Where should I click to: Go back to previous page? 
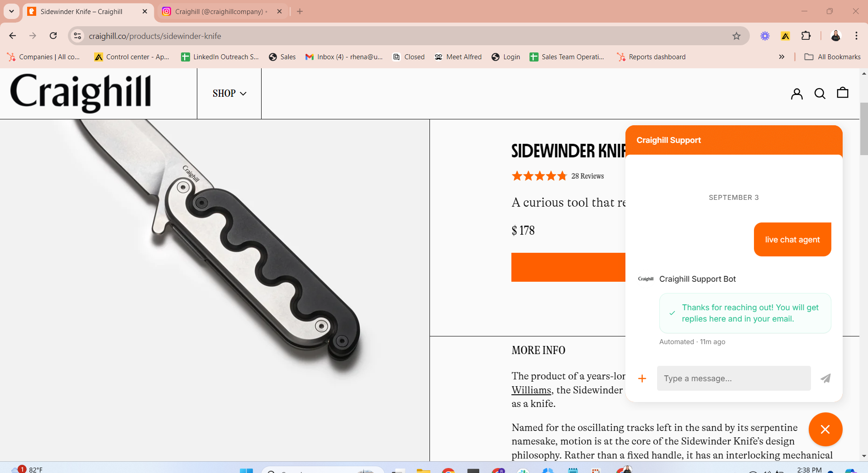tap(13, 36)
